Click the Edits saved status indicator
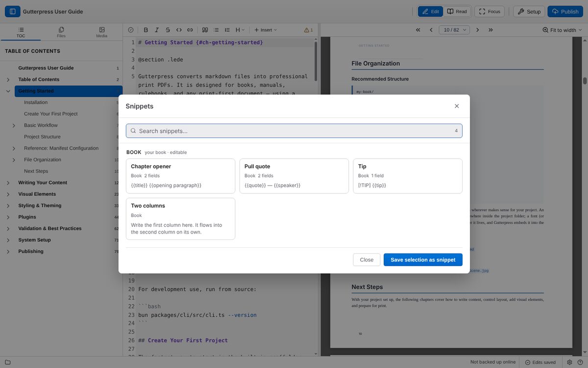 coord(540,362)
